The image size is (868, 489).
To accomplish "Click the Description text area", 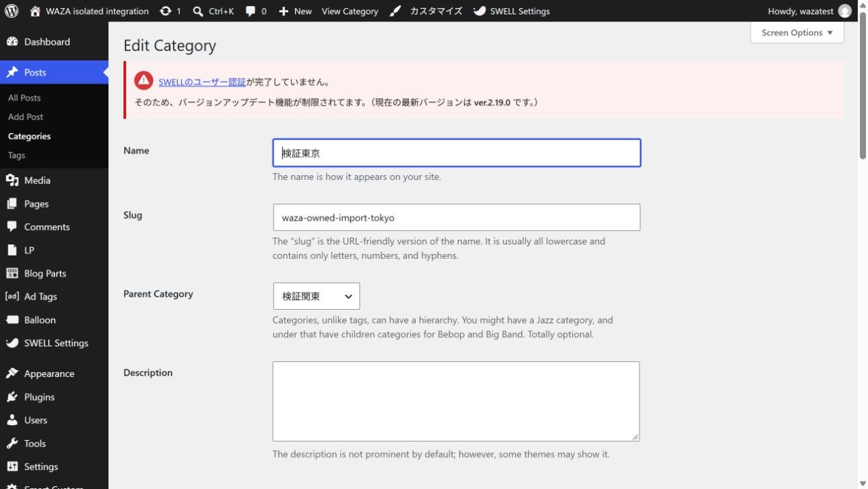I will click(x=456, y=401).
